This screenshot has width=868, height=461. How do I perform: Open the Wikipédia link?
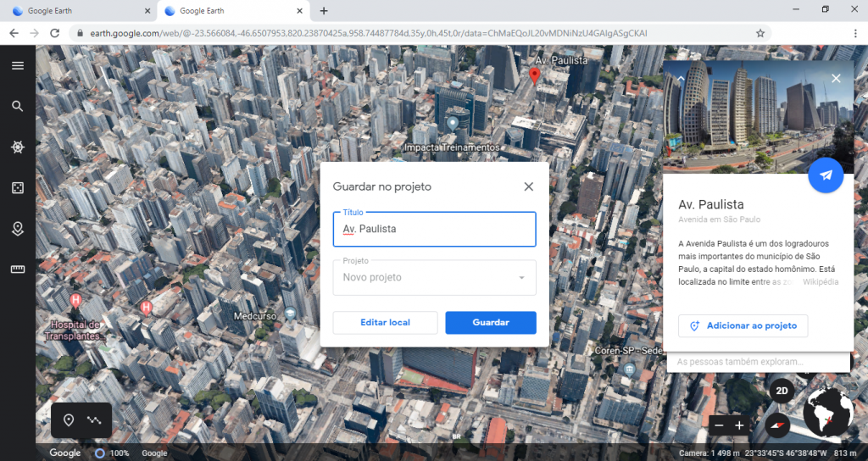(x=821, y=281)
